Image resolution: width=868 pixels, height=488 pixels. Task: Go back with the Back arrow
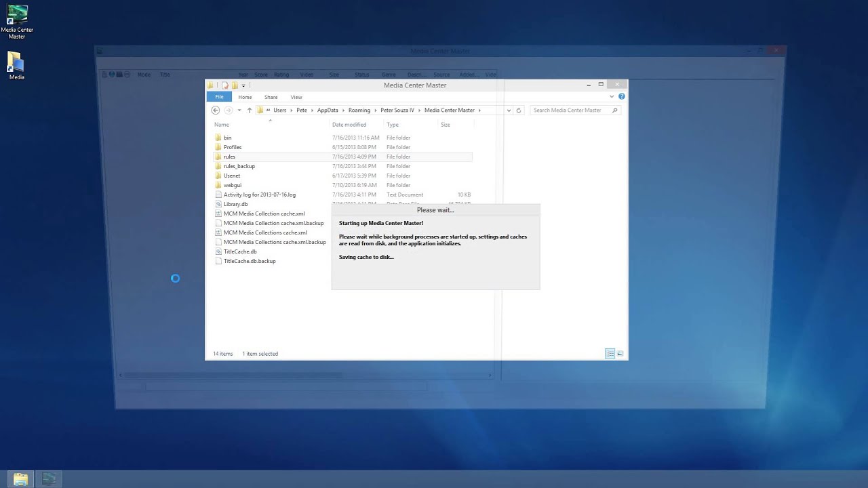point(216,110)
